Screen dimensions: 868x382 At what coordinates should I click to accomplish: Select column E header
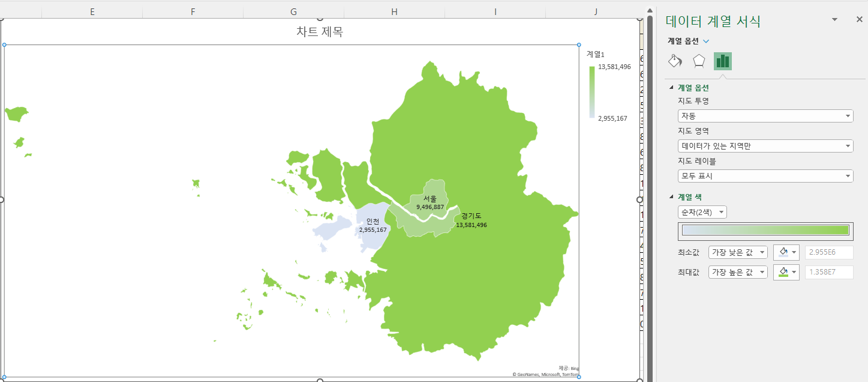click(x=92, y=11)
